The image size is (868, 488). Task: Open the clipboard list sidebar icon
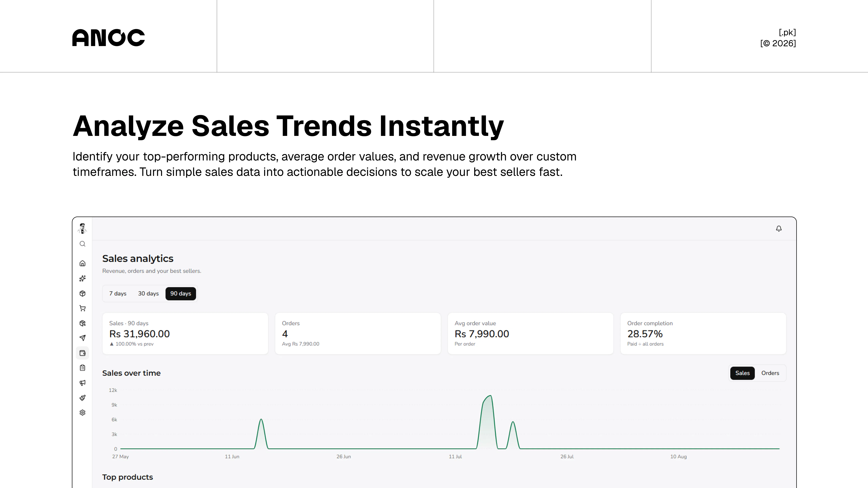coord(83,368)
